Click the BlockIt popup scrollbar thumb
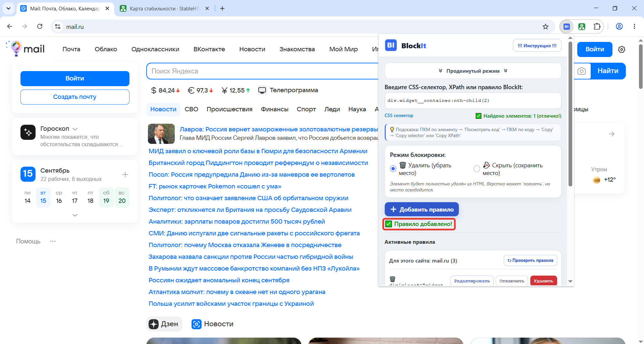Image resolution: width=644 pixels, height=344 pixels. coord(570,114)
